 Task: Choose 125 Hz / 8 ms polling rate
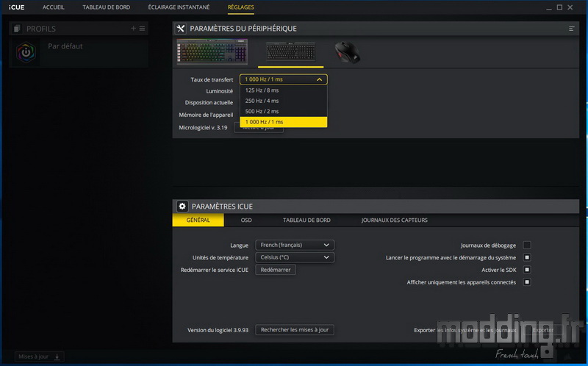(284, 90)
